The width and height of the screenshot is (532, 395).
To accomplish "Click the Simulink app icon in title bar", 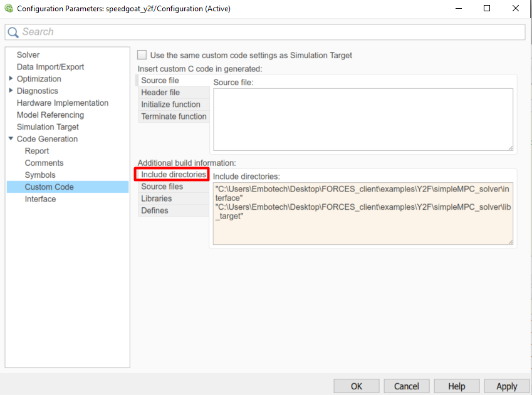I will coord(9,9).
